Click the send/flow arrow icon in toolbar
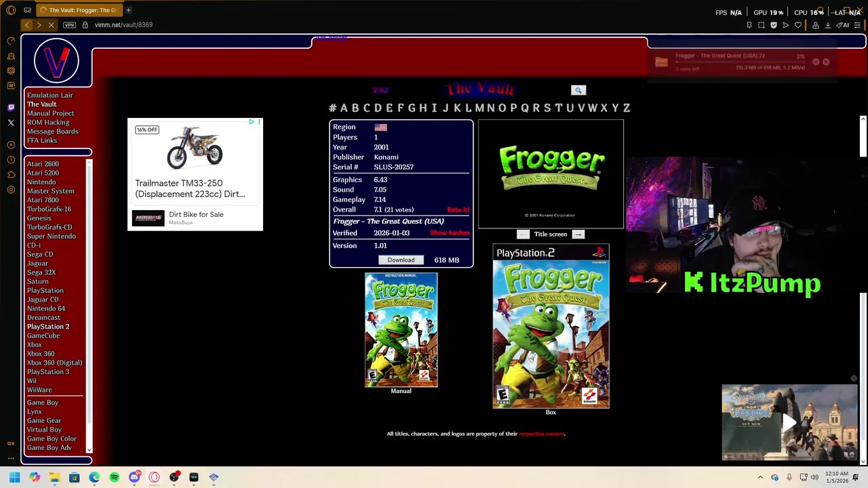The width and height of the screenshot is (868, 488). coord(786,25)
